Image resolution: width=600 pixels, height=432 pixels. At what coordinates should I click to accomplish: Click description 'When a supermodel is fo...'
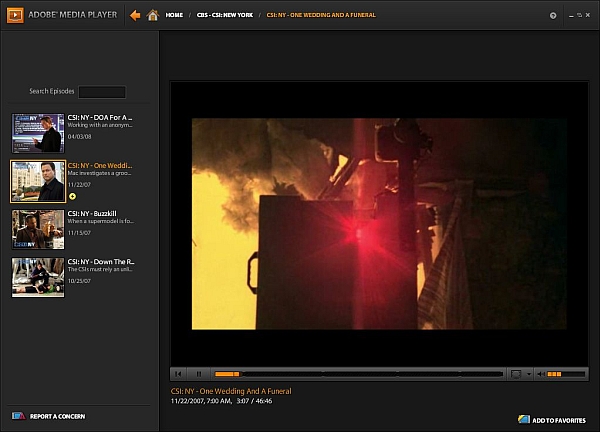101,221
